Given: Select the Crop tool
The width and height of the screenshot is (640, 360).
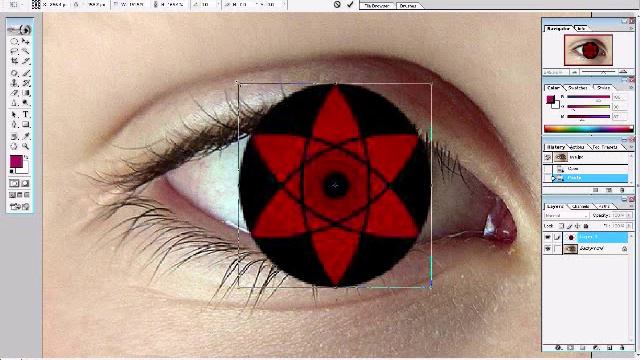Looking at the screenshot, I should tap(14, 61).
